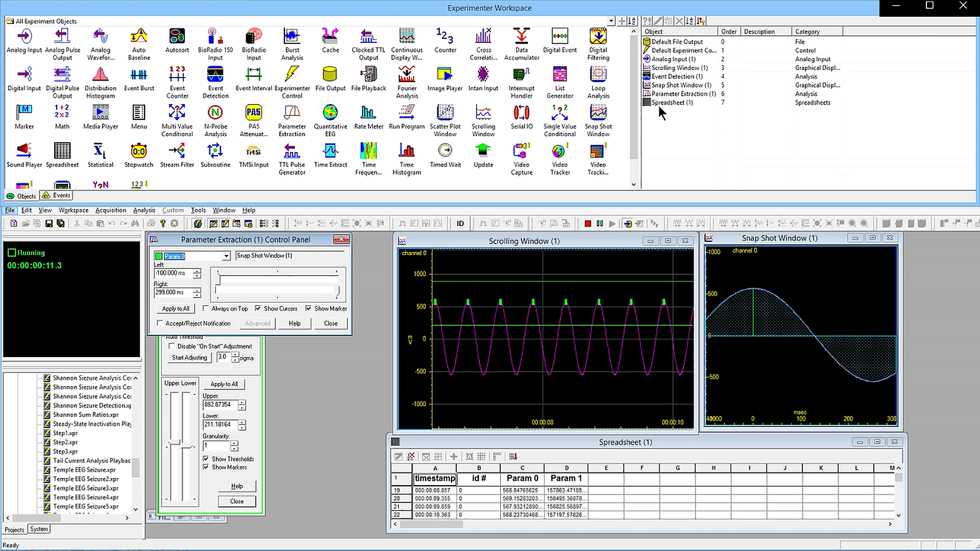Viewport: 980px width, 551px height.
Task: Open the Param1 dropdown in control panel
Action: (x=226, y=256)
